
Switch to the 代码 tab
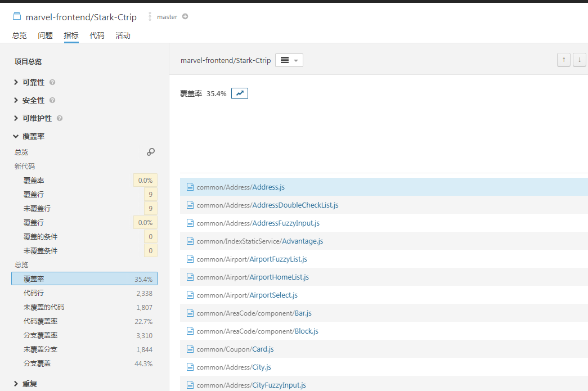point(97,35)
